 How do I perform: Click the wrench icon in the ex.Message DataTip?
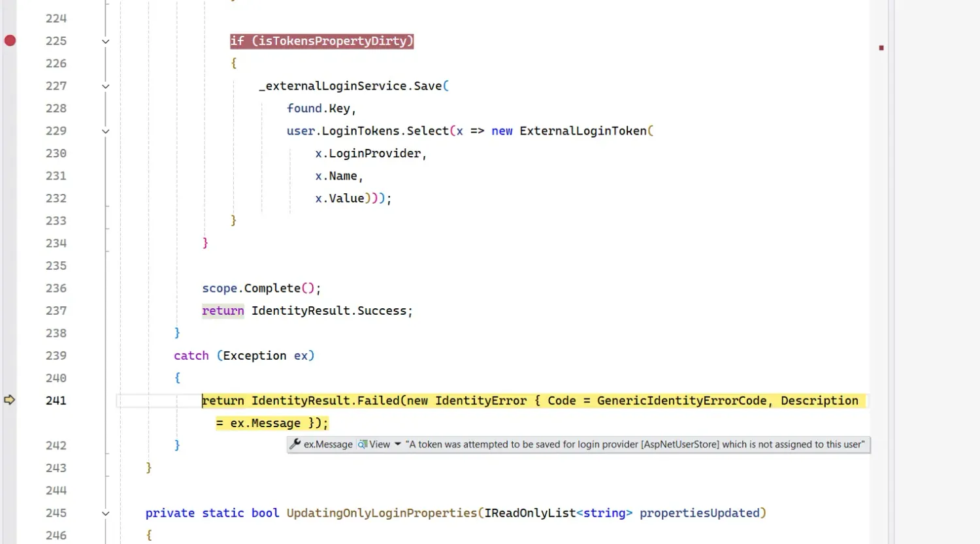294,444
